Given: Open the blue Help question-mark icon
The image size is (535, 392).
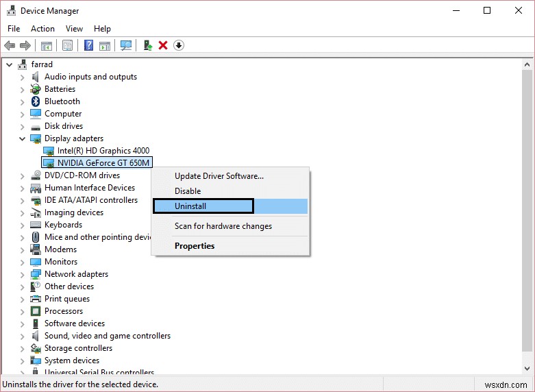Looking at the screenshot, I should click(89, 45).
